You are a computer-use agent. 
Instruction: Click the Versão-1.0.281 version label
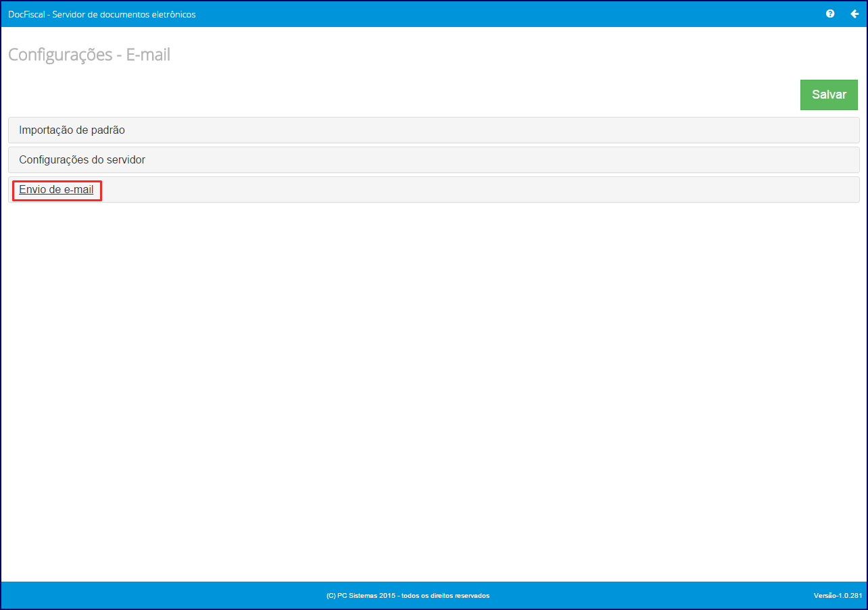(x=838, y=596)
